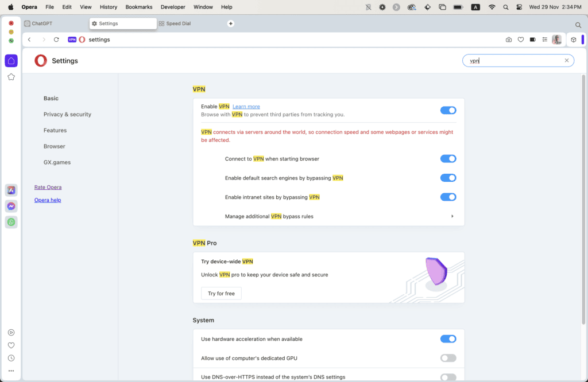Toggle hardware acceleration when available
This screenshot has width=588, height=382.
(448, 339)
